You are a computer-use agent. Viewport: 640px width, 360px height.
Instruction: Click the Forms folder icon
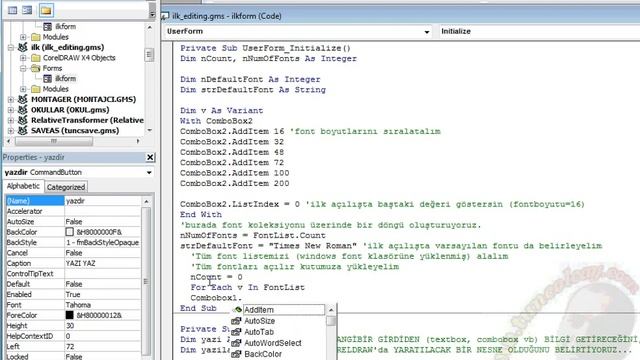[36, 68]
